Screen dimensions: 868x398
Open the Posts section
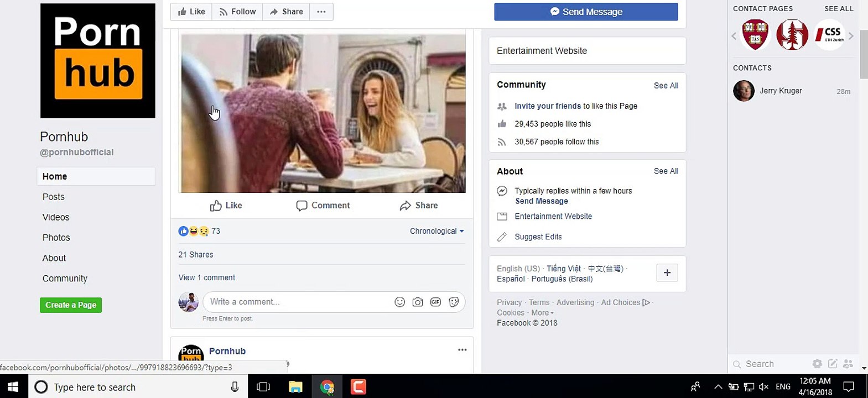(54, 197)
